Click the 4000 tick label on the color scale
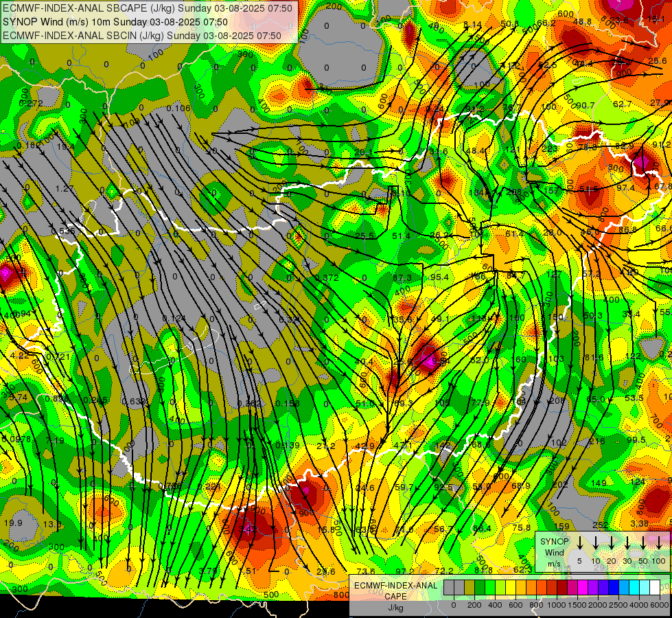The width and height of the screenshot is (672, 618). (x=638, y=605)
